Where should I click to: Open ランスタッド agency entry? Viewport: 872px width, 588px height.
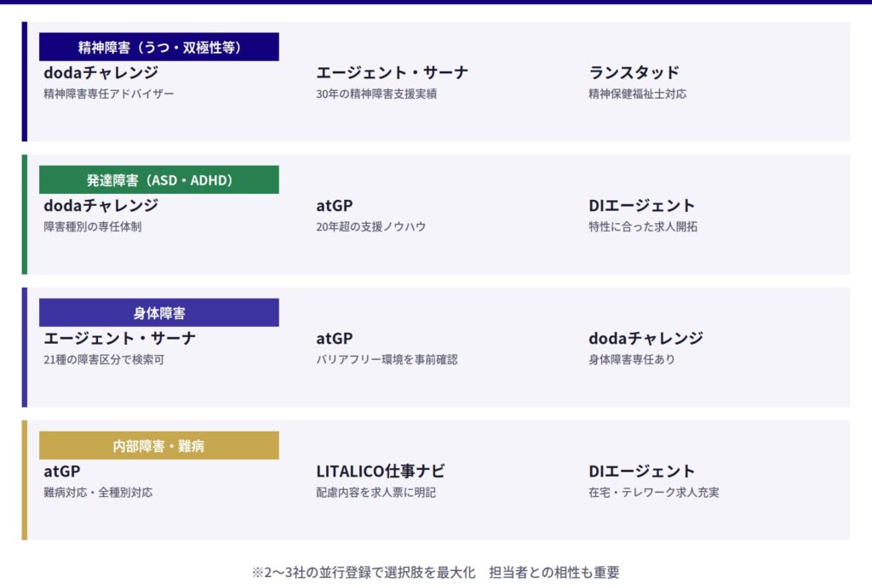coord(634,72)
